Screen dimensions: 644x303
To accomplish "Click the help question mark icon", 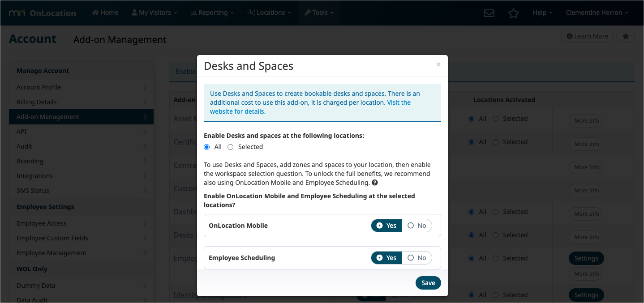I will (374, 183).
